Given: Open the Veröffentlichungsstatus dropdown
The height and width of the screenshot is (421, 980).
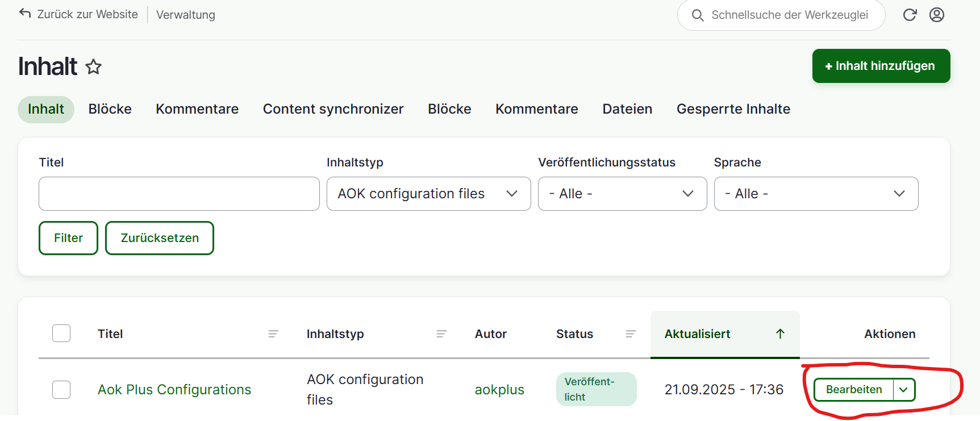Looking at the screenshot, I should coord(622,194).
